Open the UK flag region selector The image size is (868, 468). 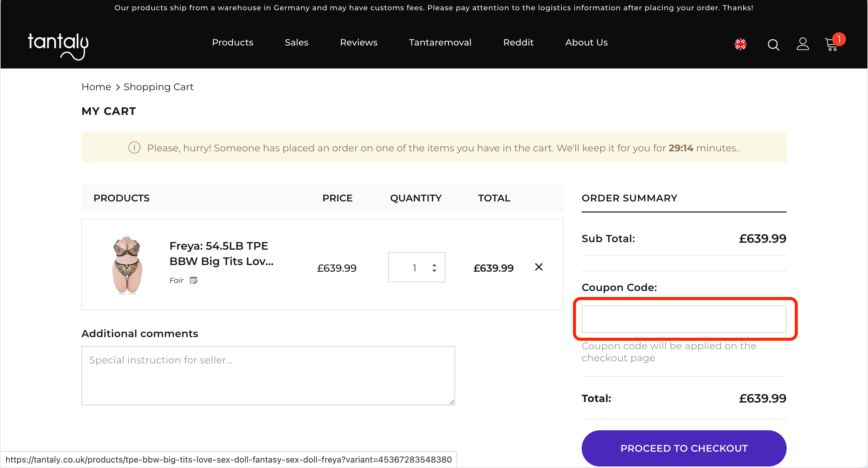740,44
